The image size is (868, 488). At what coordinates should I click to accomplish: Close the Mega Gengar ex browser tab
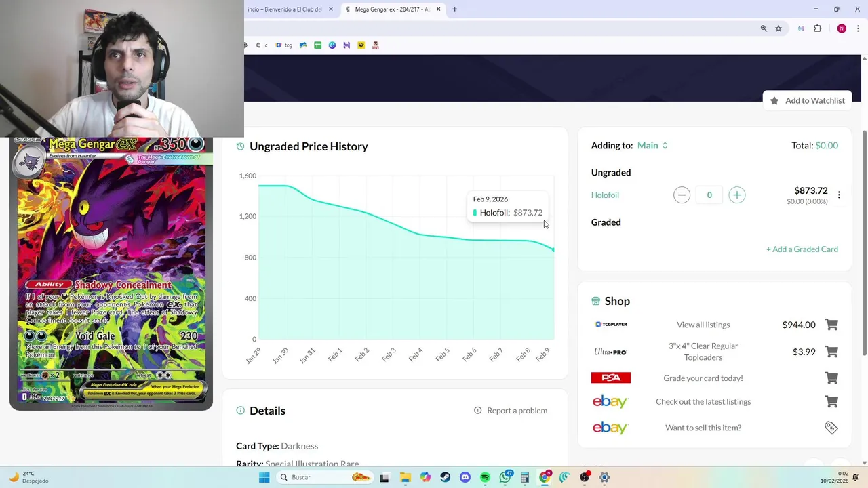(438, 9)
